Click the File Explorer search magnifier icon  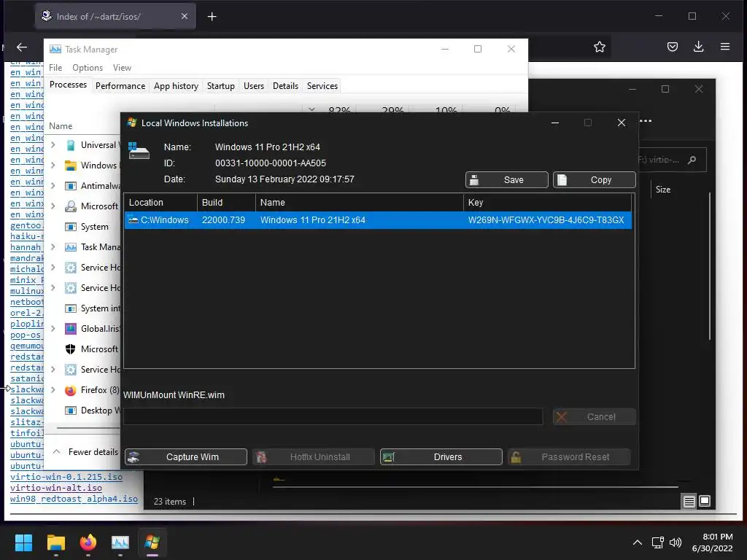692,160
